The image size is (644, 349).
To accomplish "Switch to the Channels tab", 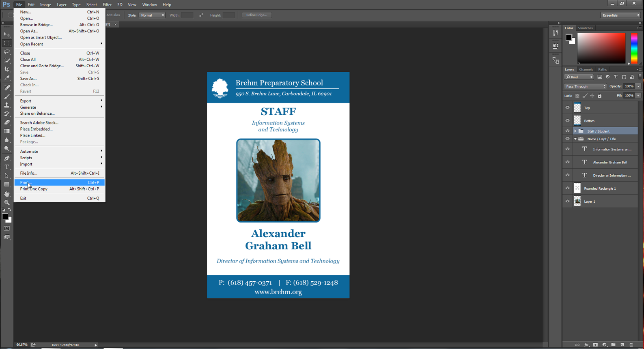I will [586, 70].
